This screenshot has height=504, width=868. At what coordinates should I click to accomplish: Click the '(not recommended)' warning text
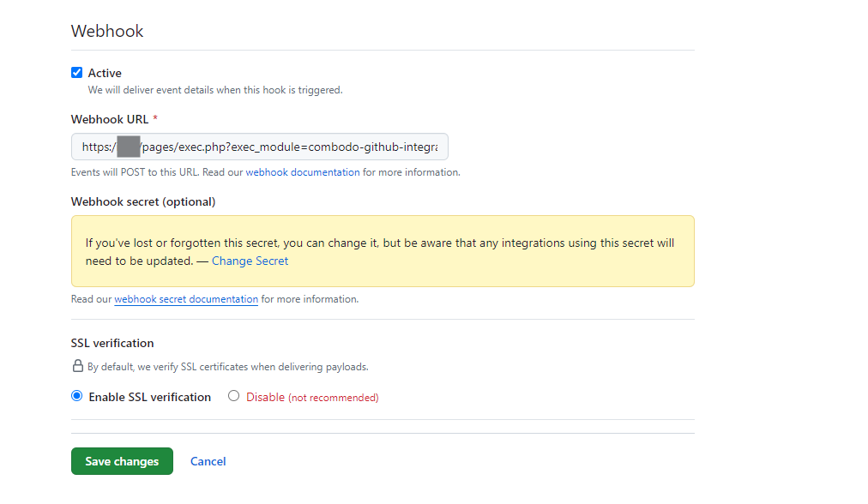tap(333, 398)
